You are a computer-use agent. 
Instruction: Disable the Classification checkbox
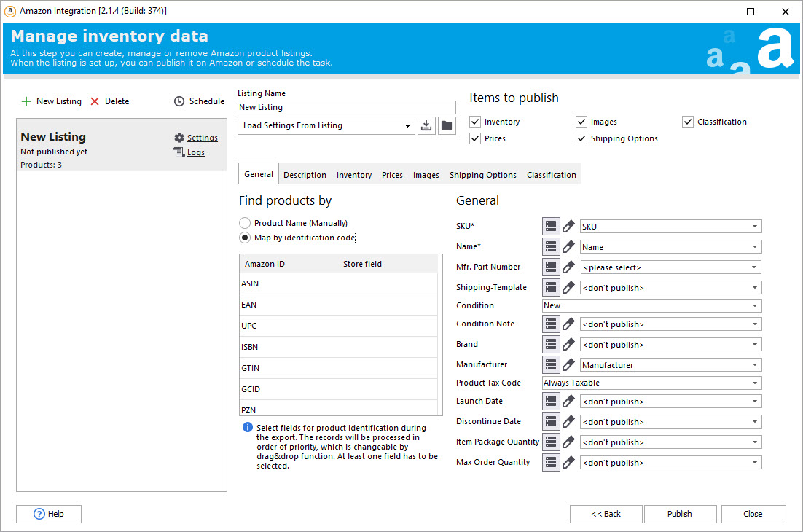click(x=688, y=122)
